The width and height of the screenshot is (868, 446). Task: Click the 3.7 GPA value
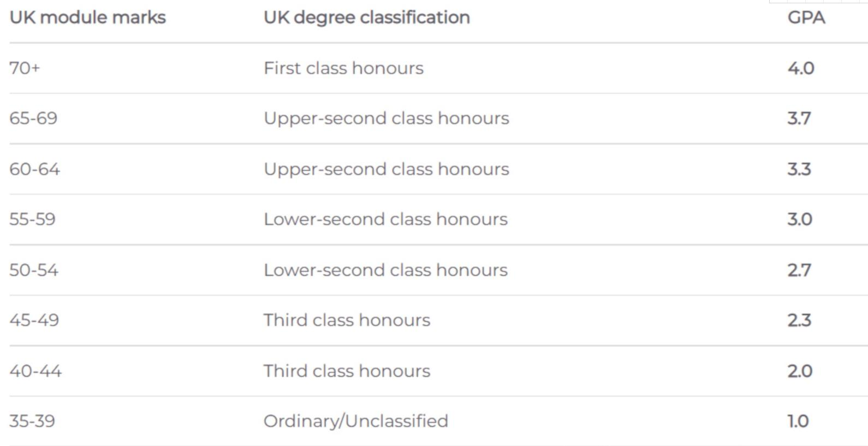(799, 118)
